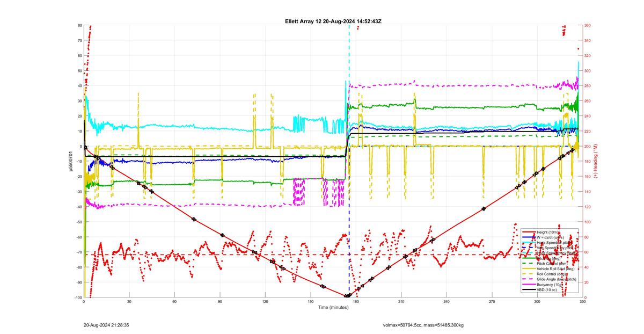Select the left axis tick label '-90'

(x=78, y=282)
